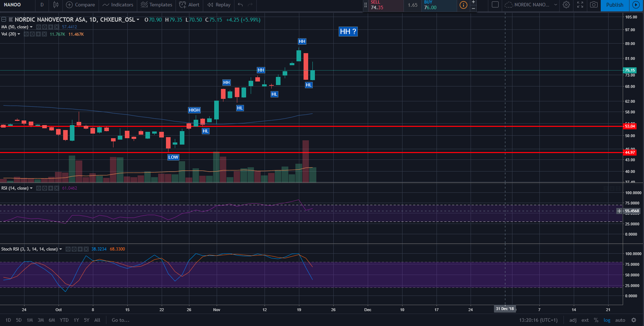Publish the chart idea
644x326 pixels.
click(x=615, y=5)
